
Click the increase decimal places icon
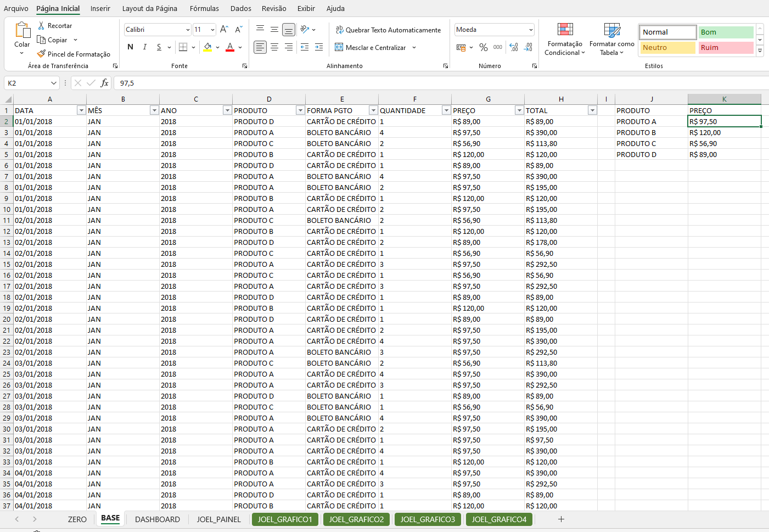click(514, 48)
